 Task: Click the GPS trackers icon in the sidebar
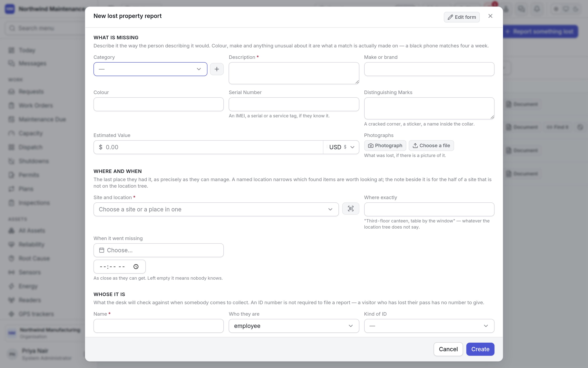pos(11,314)
